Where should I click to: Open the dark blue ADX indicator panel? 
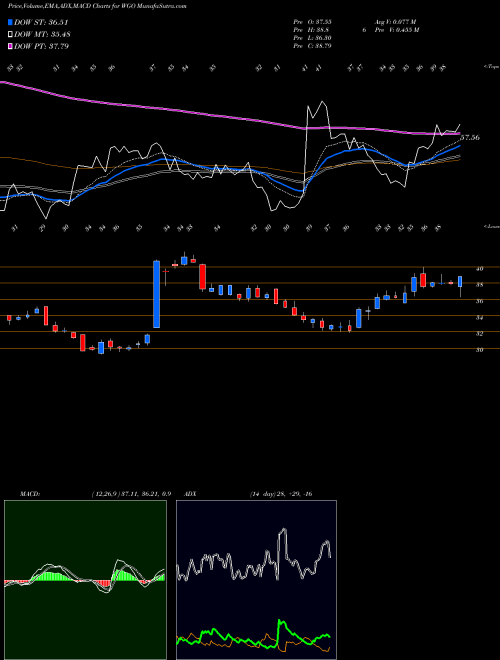coord(256,580)
